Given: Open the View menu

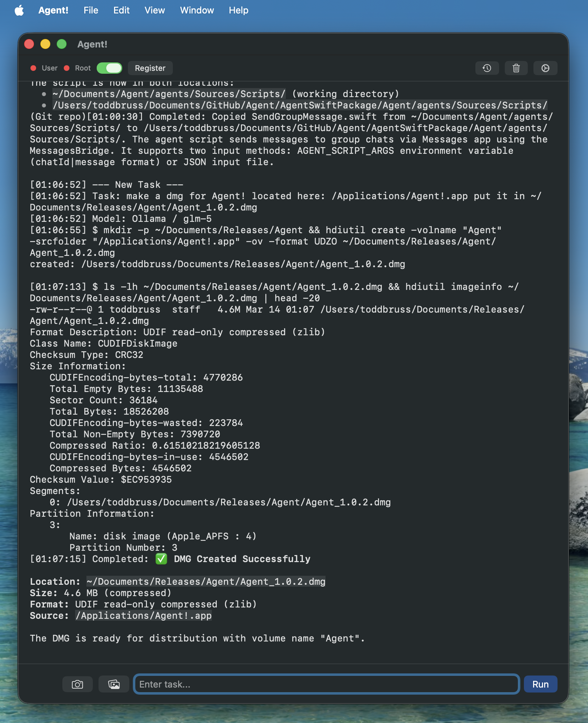Looking at the screenshot, I should [x=154, y=10].
